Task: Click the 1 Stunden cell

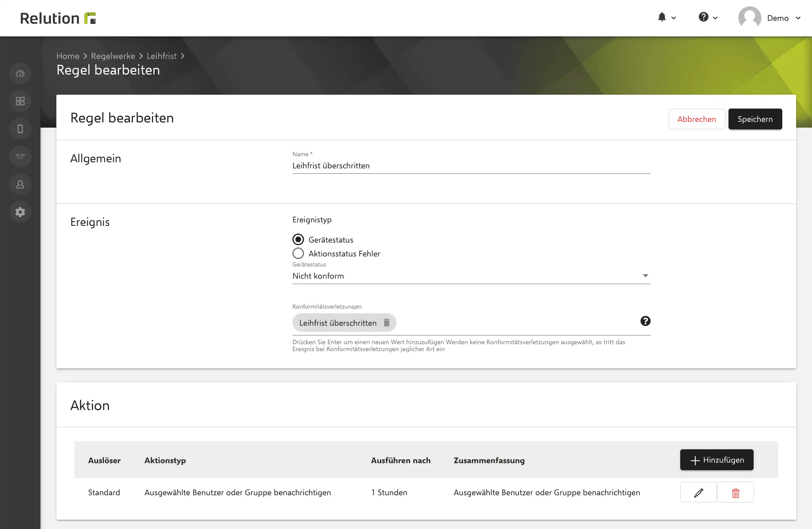Action: (x=389, y=493)
